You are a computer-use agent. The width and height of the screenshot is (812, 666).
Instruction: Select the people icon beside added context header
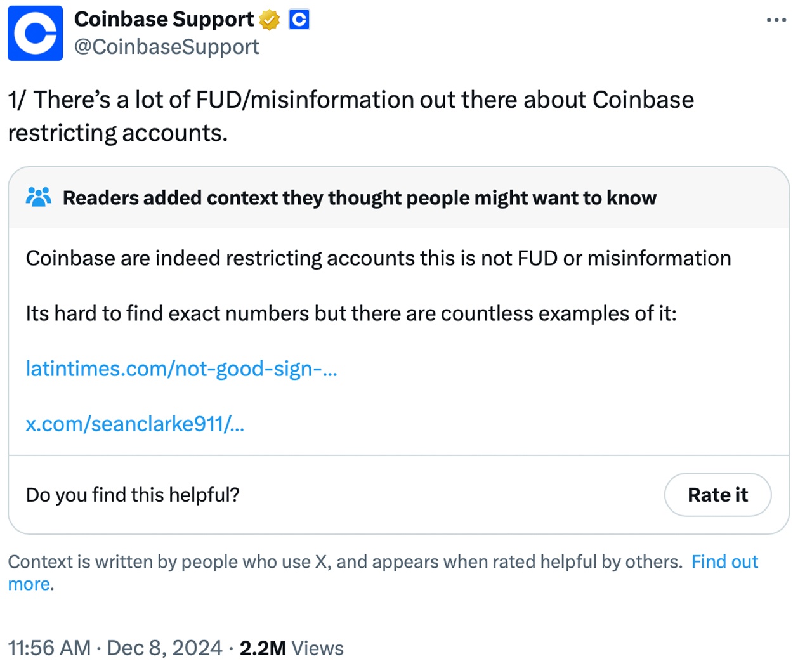point(38,197)
